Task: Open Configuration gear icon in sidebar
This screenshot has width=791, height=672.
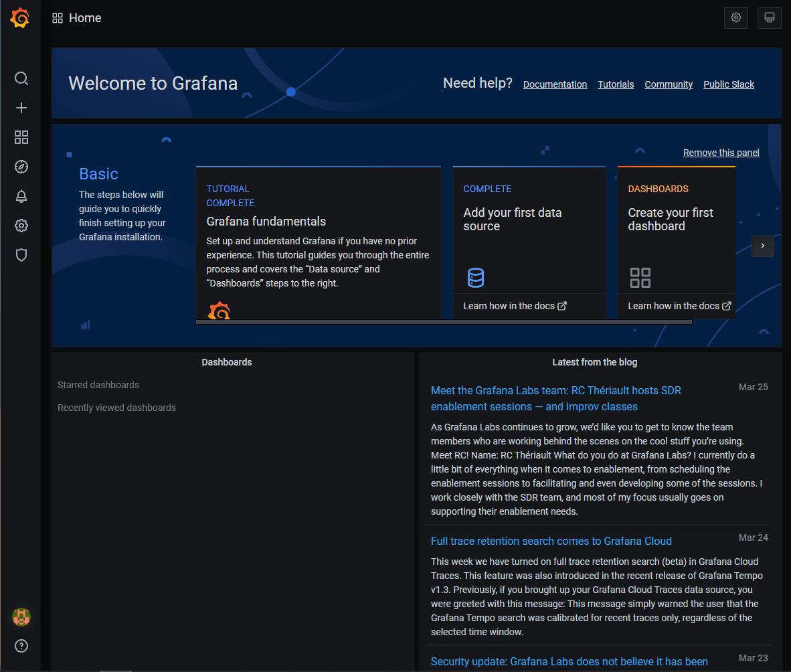Action: tap(21, 226)
